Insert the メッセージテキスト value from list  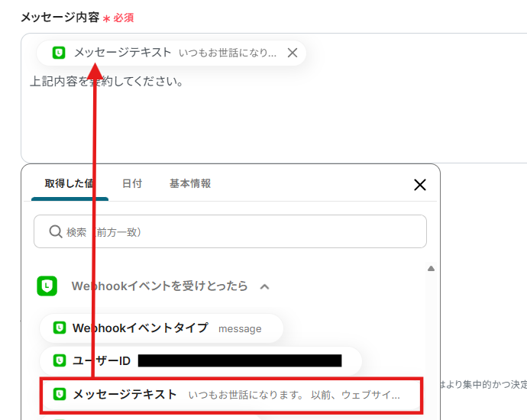click(231, 395)
